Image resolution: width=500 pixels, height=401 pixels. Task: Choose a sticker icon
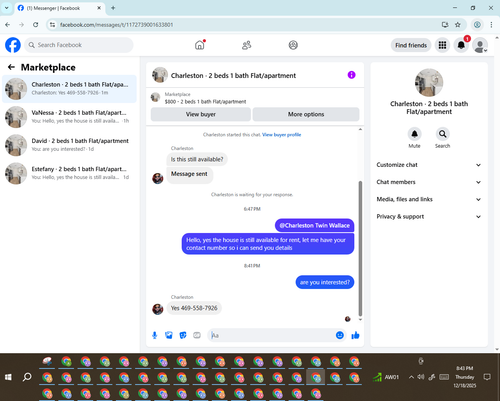pos(183,335)
